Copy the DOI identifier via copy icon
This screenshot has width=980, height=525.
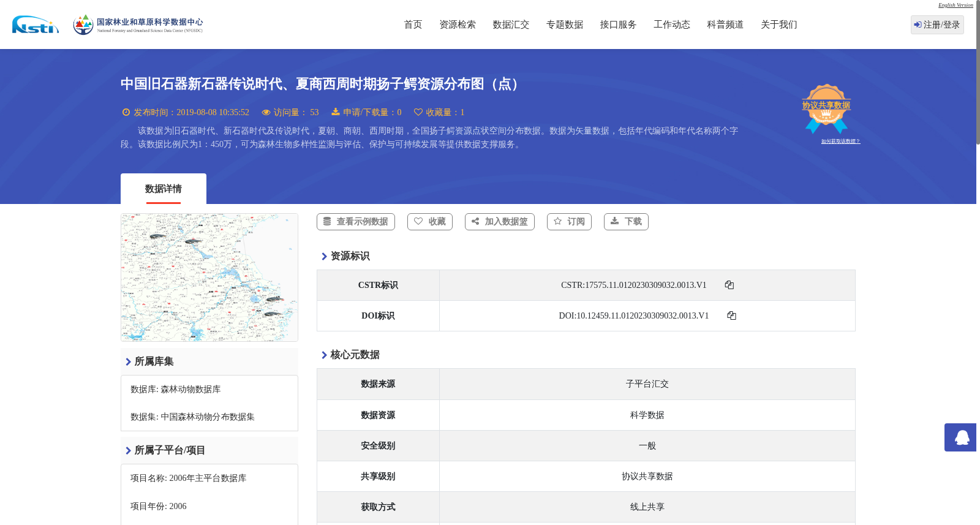pyautogui.click(x=731, y=315)
